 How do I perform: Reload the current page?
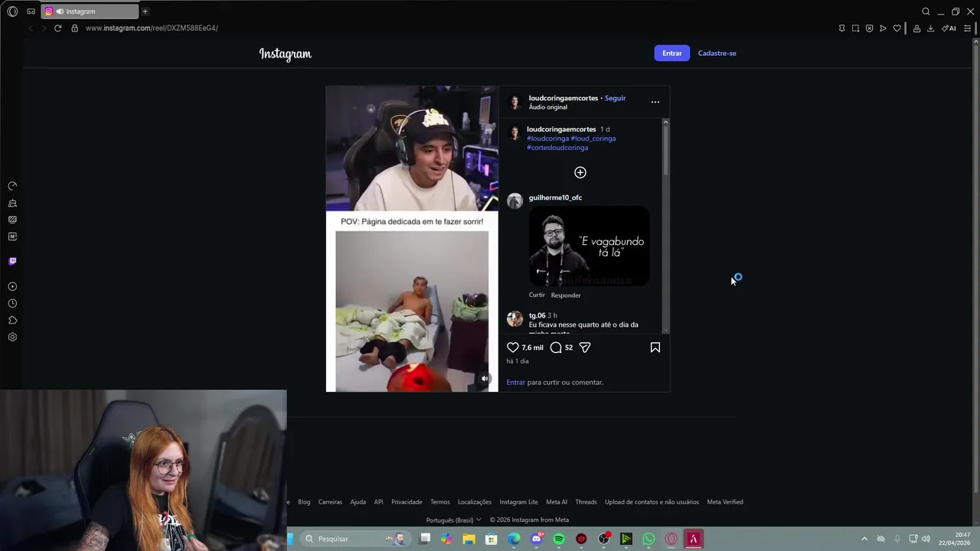click(57, 28)
